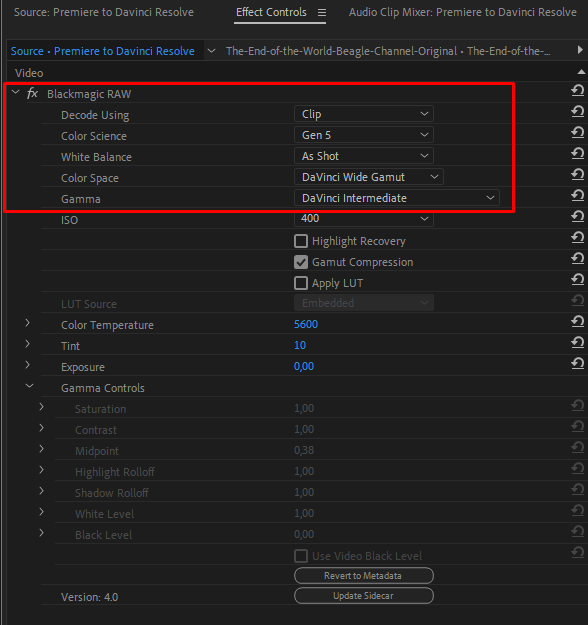Reset the ISO parameter

coord(578,216)
